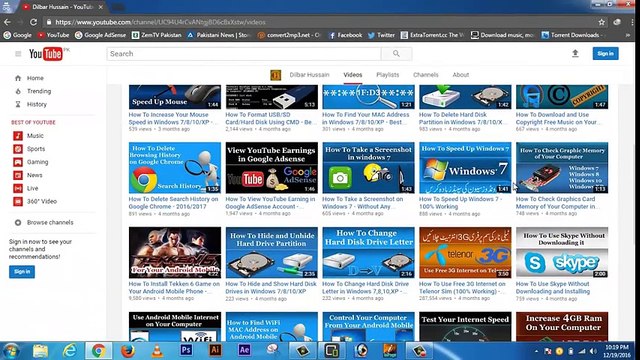The width and height of the screenshot is (640, 360).
Task: Click the upload arrow icon
Action: (575, 53)
